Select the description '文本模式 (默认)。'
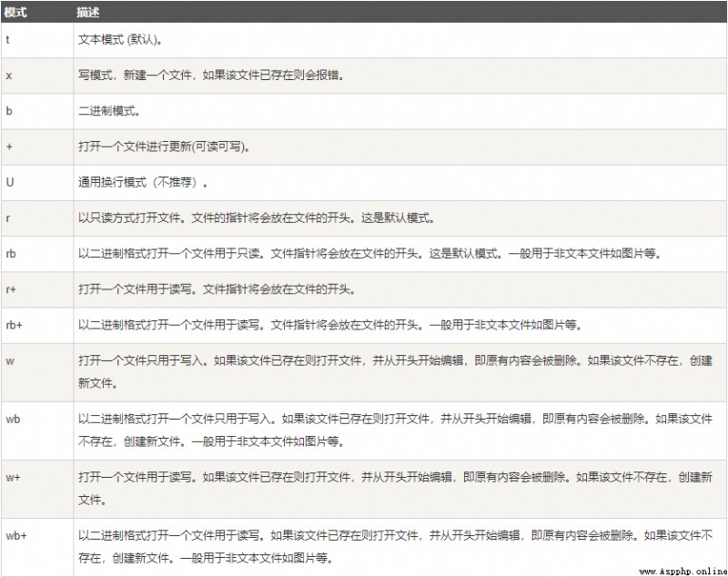This screenshot has width=728, height=577. click(120, 39)
